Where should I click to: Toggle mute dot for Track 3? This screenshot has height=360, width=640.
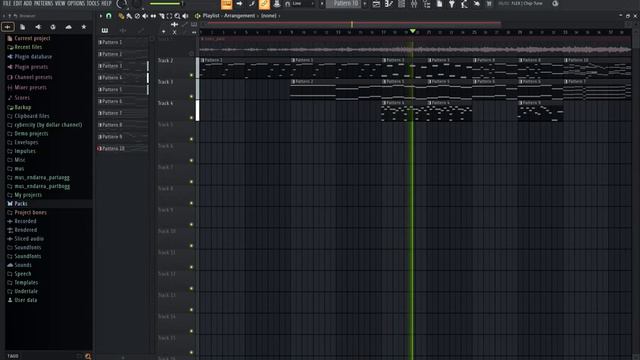pos(191,97)
